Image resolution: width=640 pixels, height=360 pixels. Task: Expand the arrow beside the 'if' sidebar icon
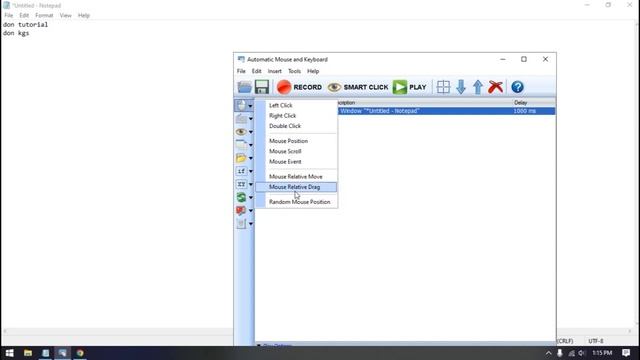click(251, 171)
